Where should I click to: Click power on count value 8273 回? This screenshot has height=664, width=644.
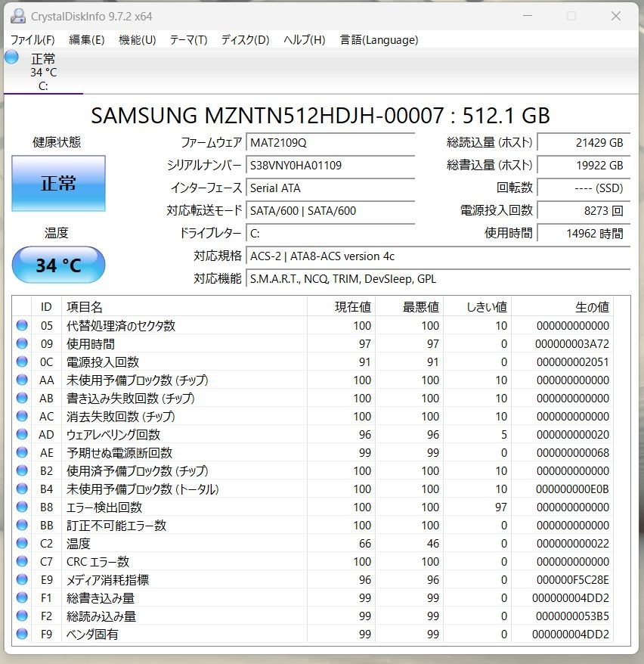[x=584, y=210]
